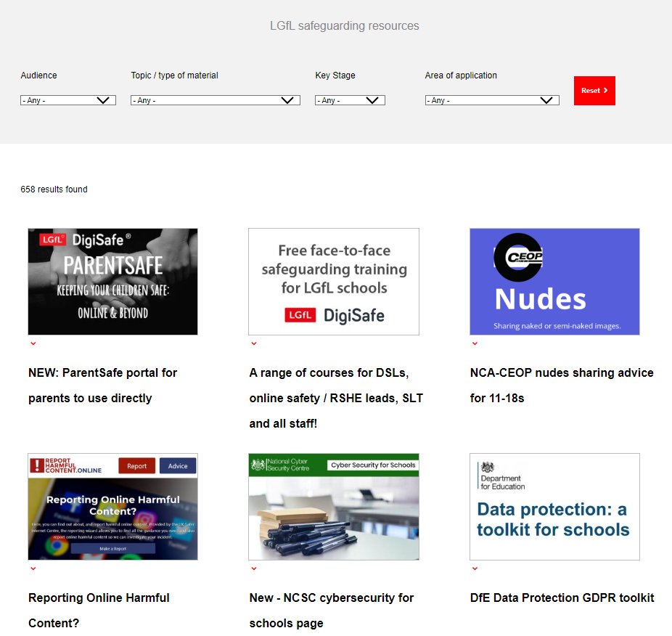
Task: Open the Free face-to-face safeguarding training thumbnail
Action: (334, 282)
